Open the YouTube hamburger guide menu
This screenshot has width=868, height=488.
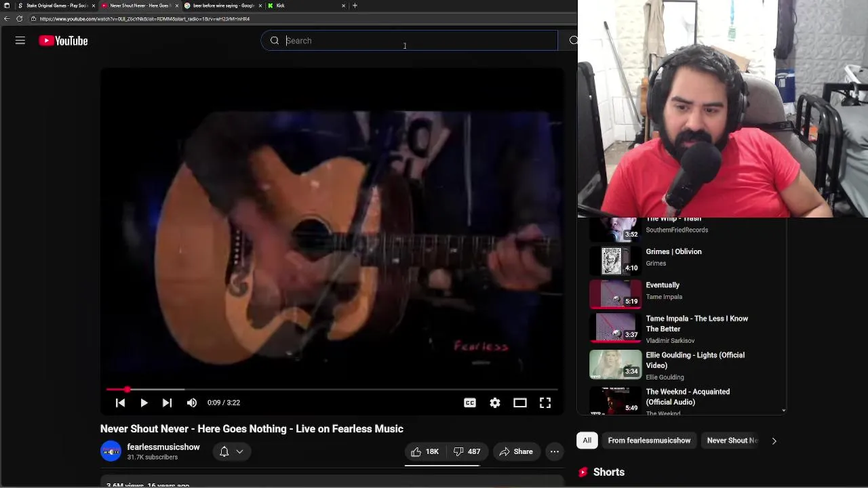point(20,41)
